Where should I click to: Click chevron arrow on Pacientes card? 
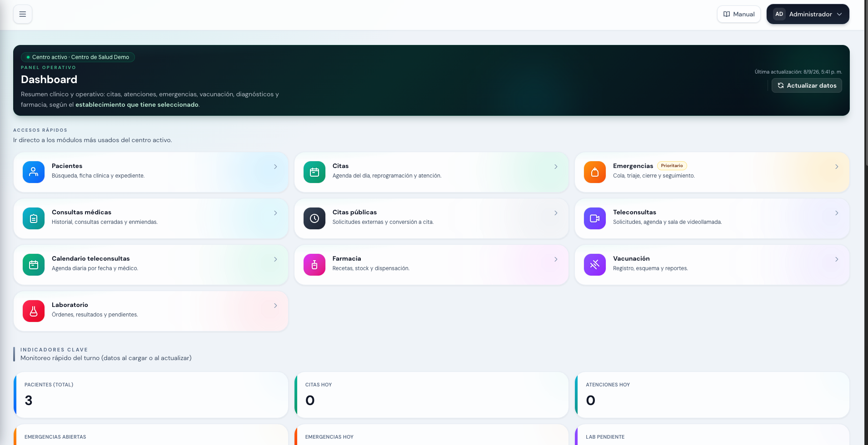pyautogui.click(x=275, y=167)
